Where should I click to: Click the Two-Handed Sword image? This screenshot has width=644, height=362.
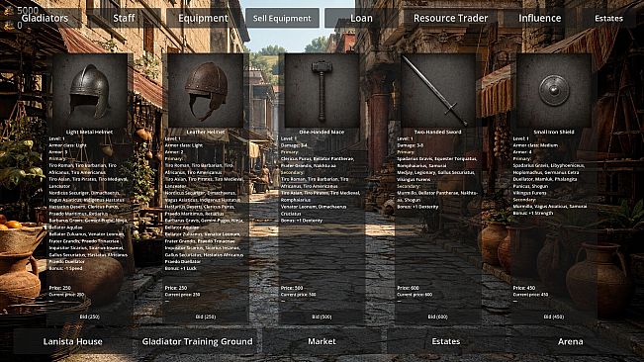pos(438,91)
